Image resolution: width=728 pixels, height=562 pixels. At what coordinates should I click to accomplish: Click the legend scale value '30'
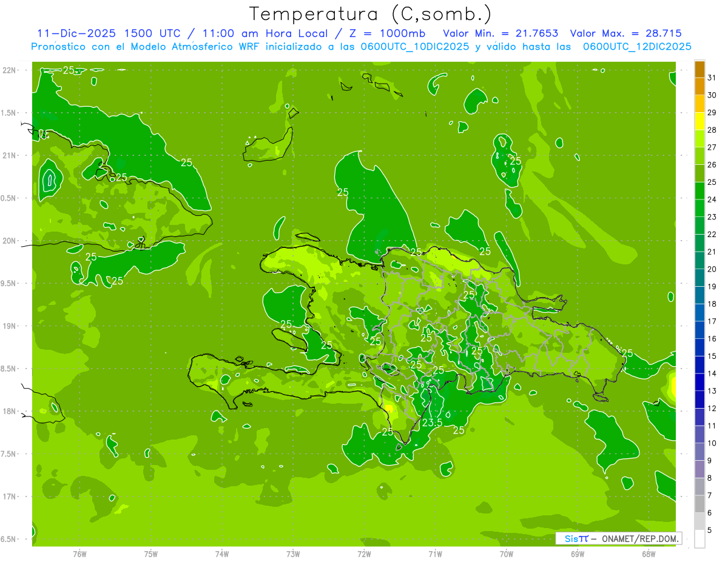click(712, 95)
